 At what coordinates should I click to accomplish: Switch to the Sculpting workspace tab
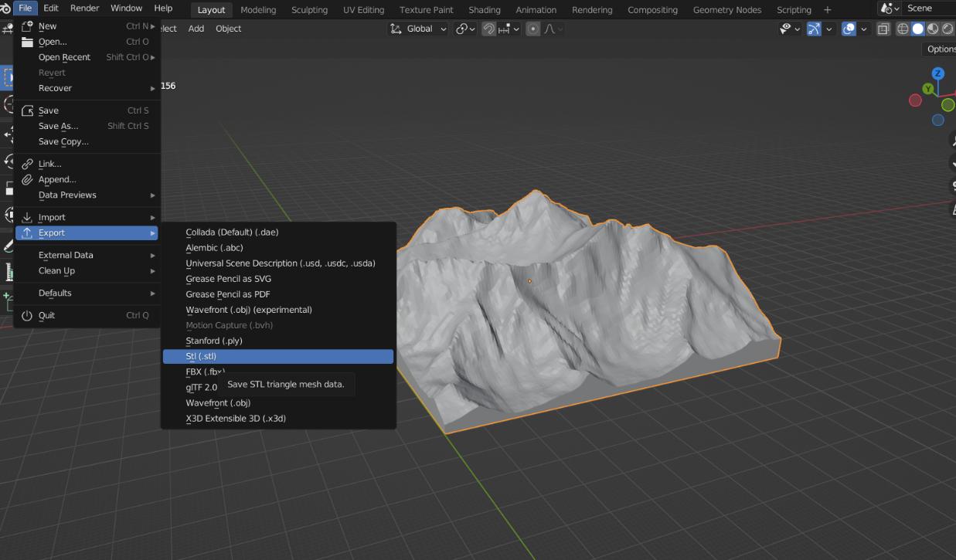click(x=309, y=9)
